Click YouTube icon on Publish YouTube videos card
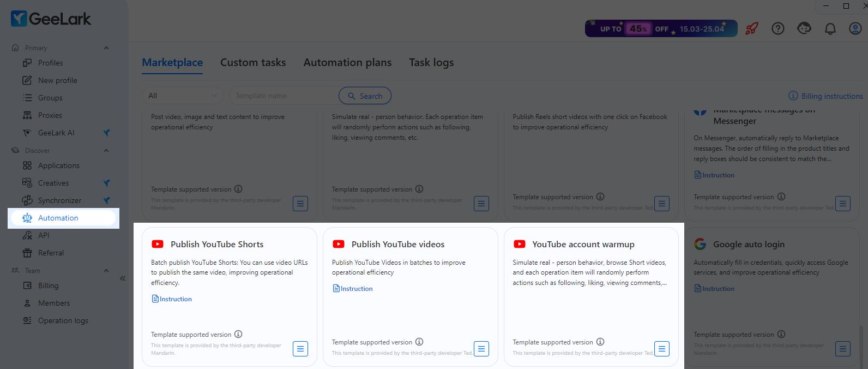Screen dimensions: 868x369 coord(339,244)
